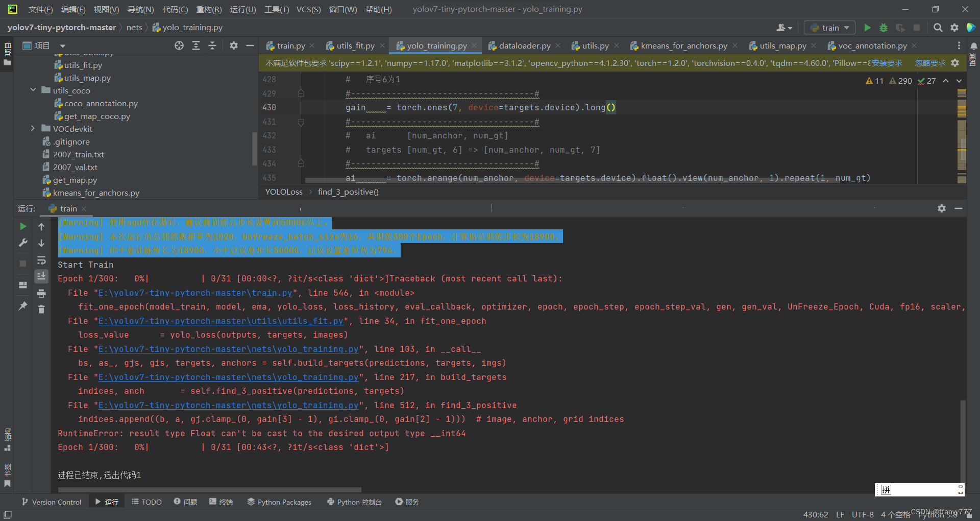Select opened file with the target icon in Project panel

tap(179, 45)
